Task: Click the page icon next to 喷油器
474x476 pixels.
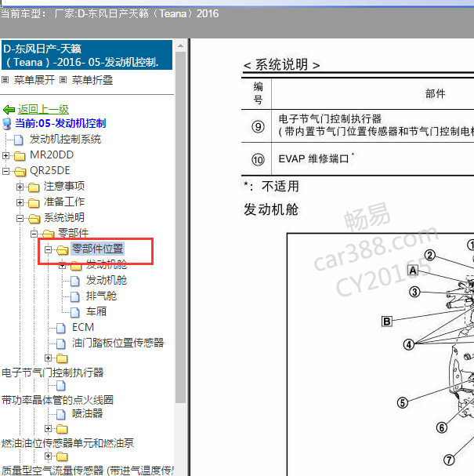Action: 60,414
